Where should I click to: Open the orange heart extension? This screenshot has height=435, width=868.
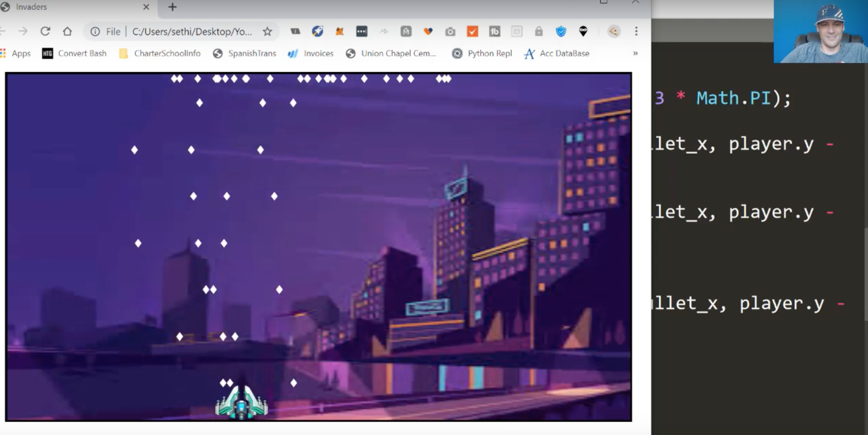pos(428,31)
